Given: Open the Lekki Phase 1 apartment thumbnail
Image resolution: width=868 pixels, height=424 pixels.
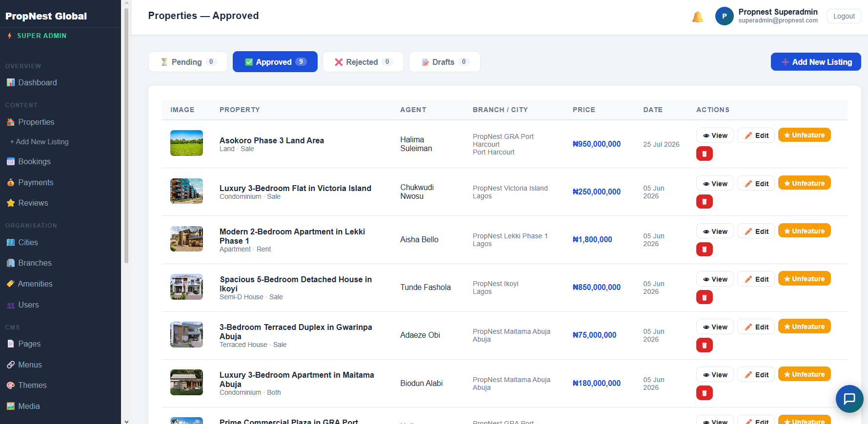Looking at the screenshot, I should click(186, 239).
